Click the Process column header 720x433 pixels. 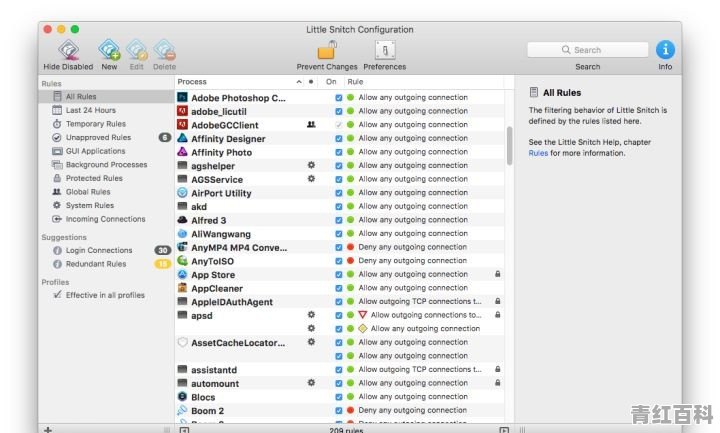click(192, 82)
